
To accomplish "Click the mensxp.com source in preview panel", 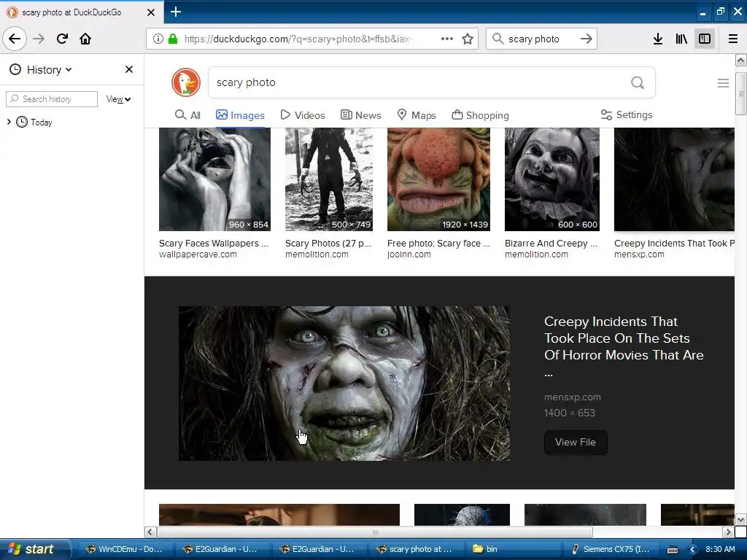I will 572,397.
